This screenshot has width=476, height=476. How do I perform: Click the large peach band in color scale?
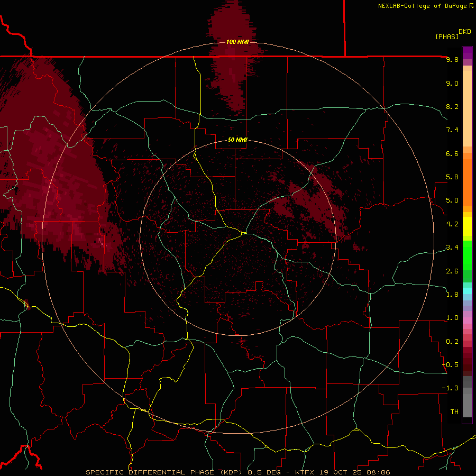pos(467,108)
